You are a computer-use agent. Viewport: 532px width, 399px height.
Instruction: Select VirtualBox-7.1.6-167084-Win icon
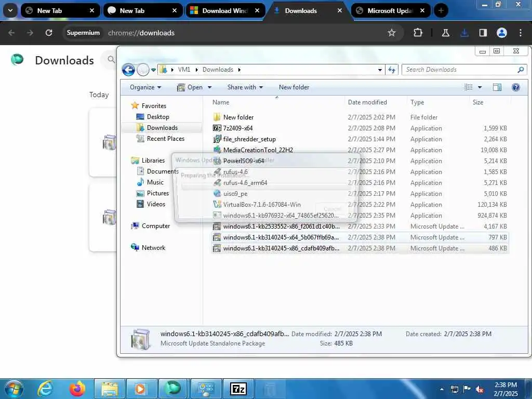click(217, 204)
